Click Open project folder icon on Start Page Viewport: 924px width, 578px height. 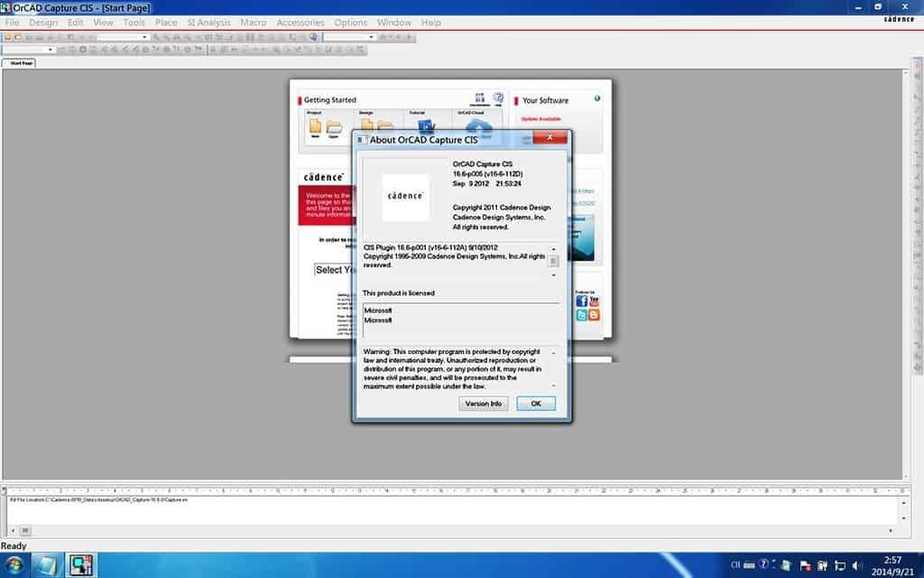[334, 128]
